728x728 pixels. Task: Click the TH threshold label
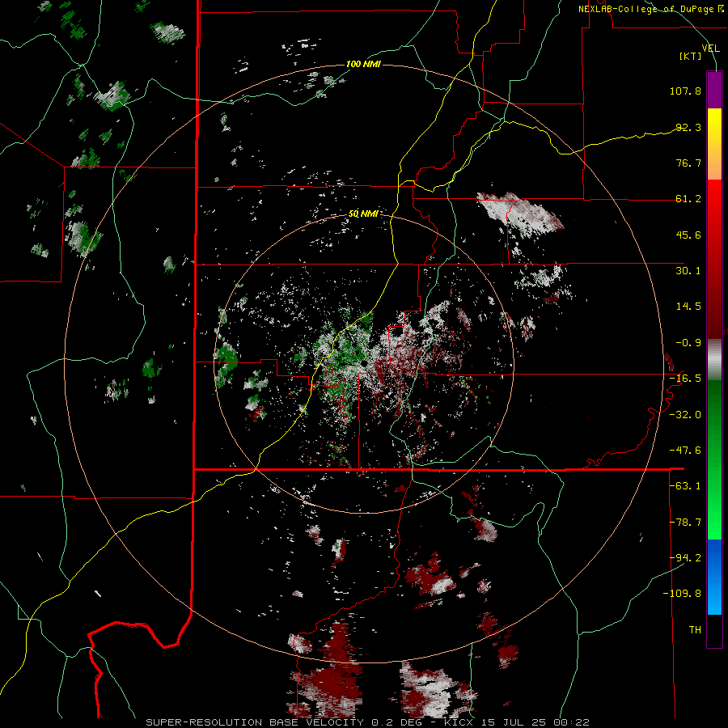pyautogui.click(x=695, y=630)
